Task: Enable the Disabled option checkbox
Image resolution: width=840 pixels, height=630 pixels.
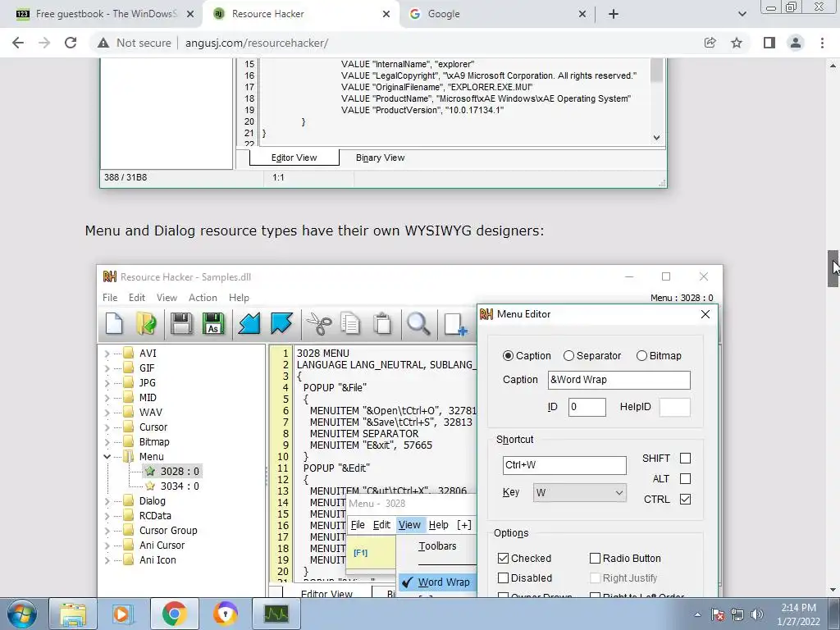Action: click(x=503, y=578)
